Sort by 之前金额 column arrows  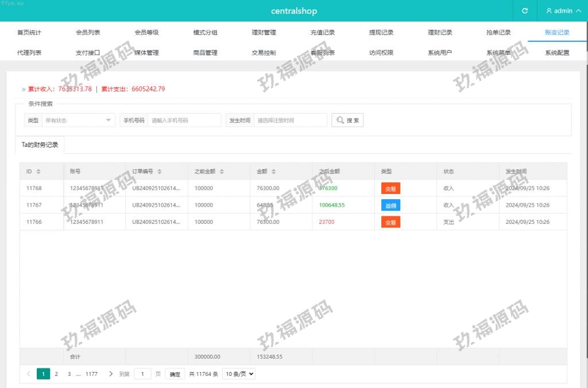click(x=222, y=172)
